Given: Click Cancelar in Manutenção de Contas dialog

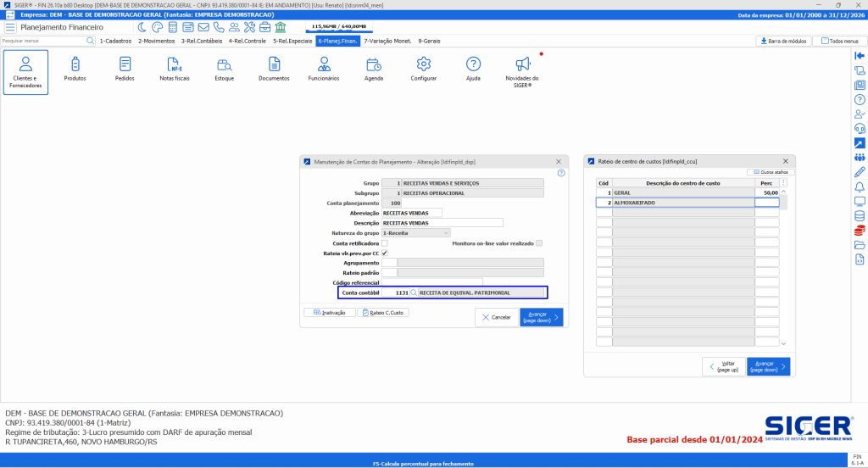Looking at the screenshot, I should 497,317.
